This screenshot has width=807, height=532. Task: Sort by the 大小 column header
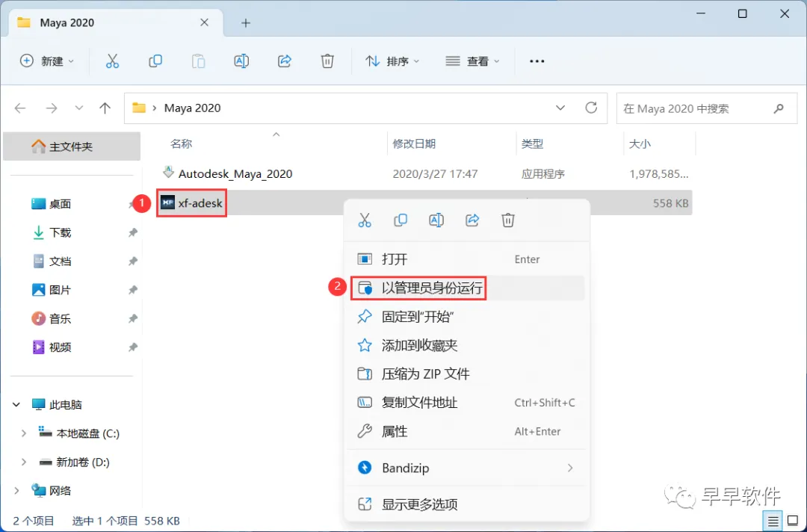pyautogui.click(x=640, y=144)
